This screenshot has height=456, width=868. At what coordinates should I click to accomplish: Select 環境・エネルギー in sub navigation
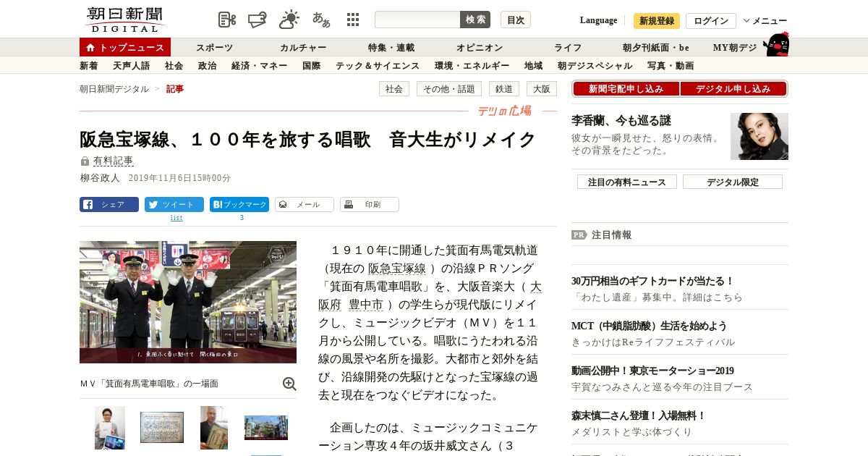click(472, 66)
